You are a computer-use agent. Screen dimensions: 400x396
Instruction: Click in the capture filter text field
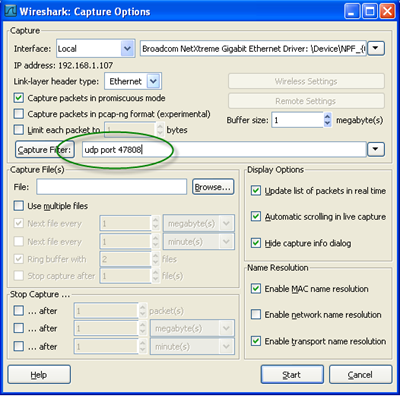[x=224, y=150]
